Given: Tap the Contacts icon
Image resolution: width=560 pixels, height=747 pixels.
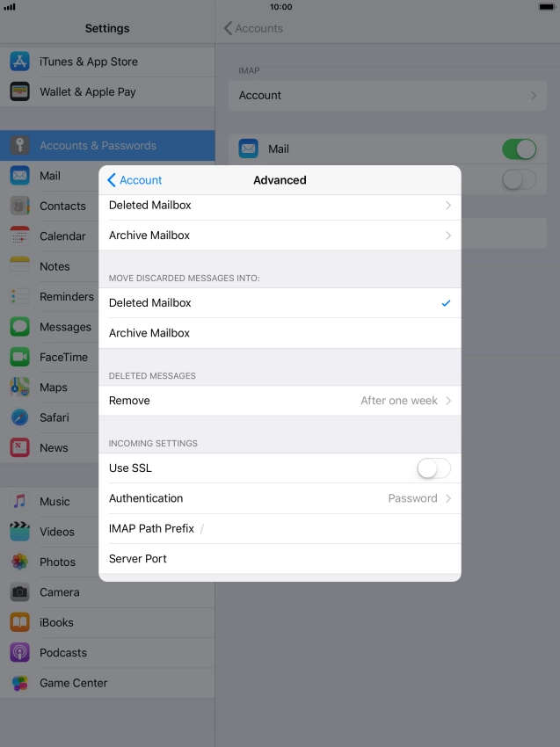Looking at the screenshot, I should (19, 206).
